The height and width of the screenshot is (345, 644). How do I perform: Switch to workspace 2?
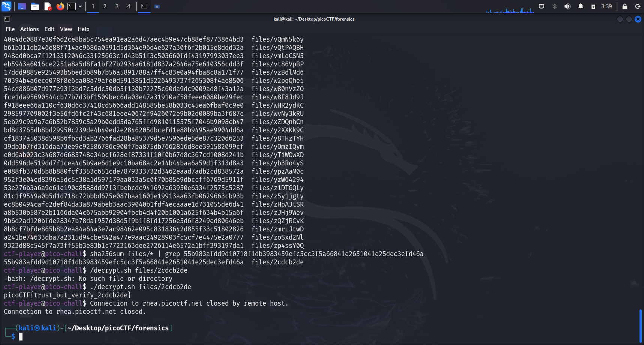[x=105, y=6]
